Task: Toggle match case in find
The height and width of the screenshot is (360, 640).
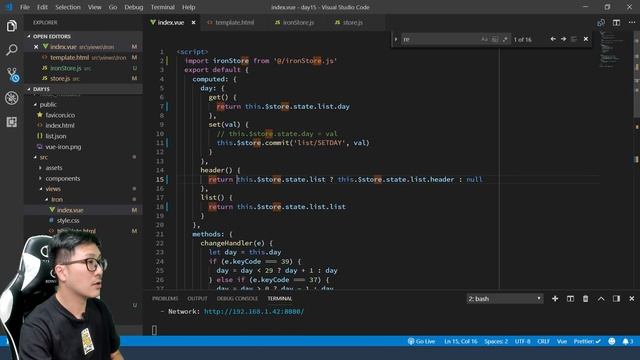Action: 484,39
